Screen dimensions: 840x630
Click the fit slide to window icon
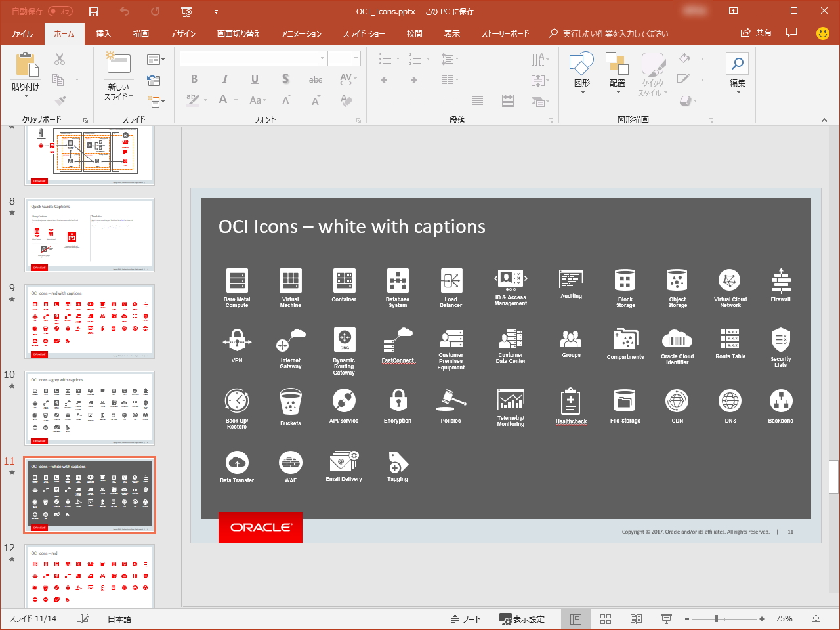(x=816, y=618)
